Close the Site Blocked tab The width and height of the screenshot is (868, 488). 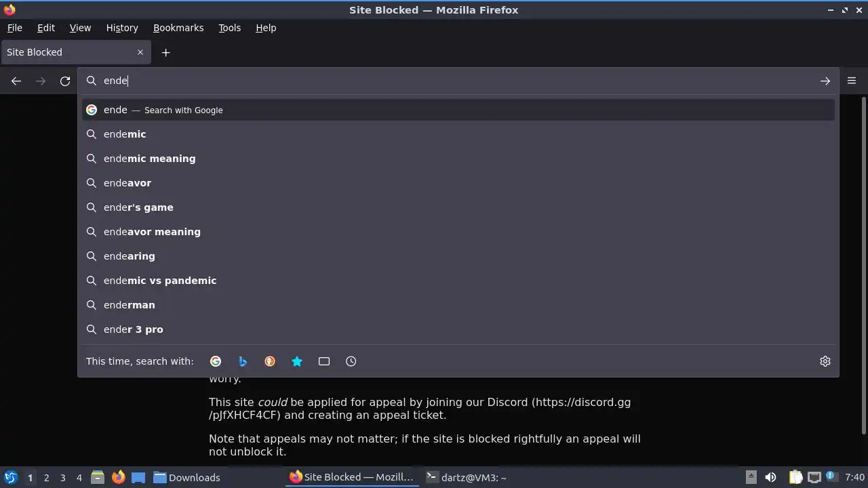[140, 52]
